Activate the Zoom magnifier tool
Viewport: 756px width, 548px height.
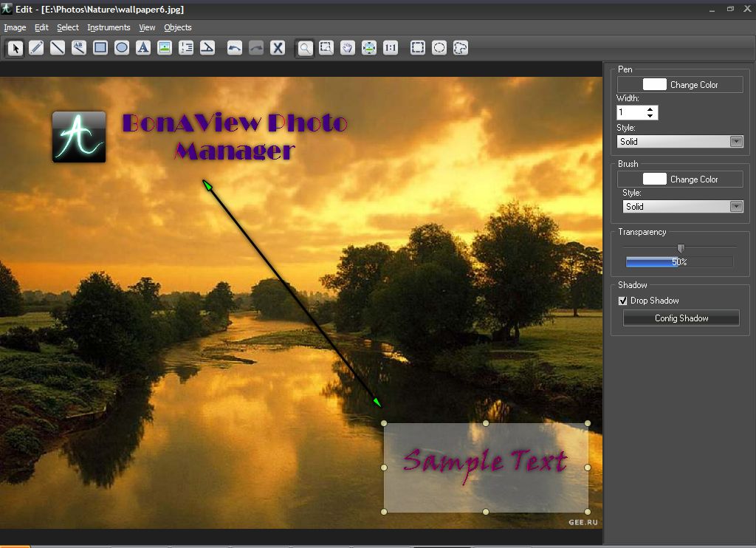pos(305,48)
